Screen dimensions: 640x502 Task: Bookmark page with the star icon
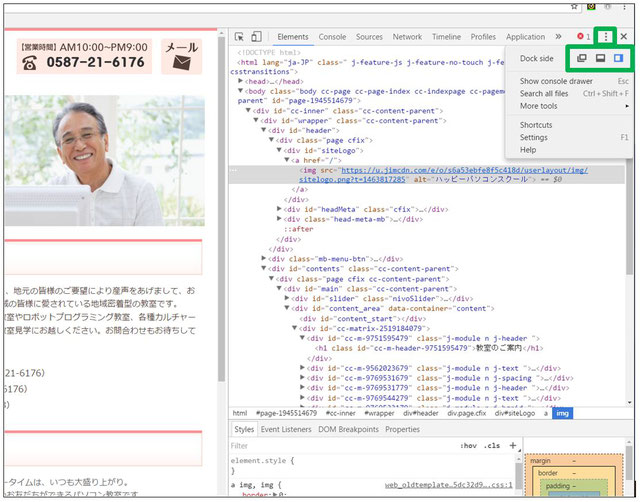[x=574, y=7]
